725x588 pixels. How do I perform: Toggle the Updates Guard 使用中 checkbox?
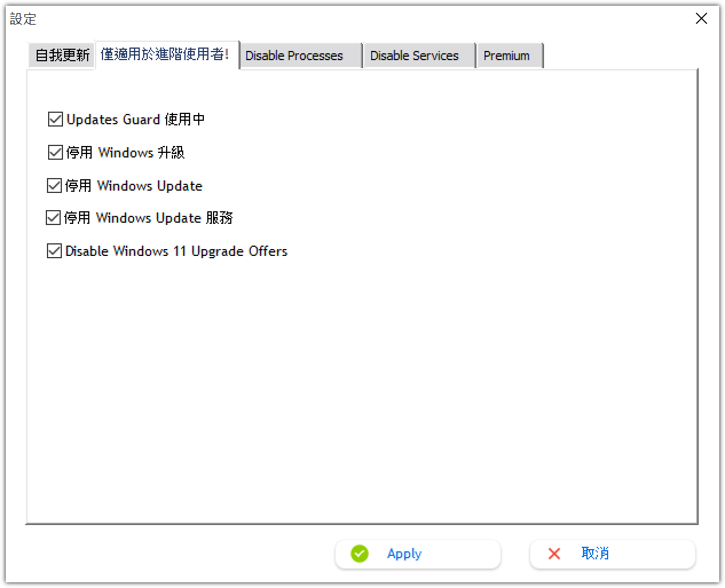point(56,119)
